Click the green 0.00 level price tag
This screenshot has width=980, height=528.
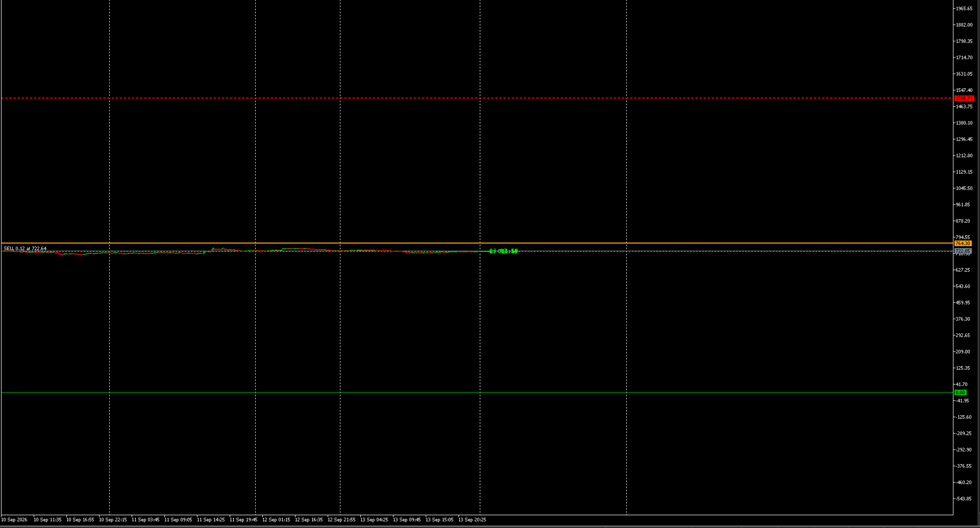pyautogui.click(x=961, y=392)
